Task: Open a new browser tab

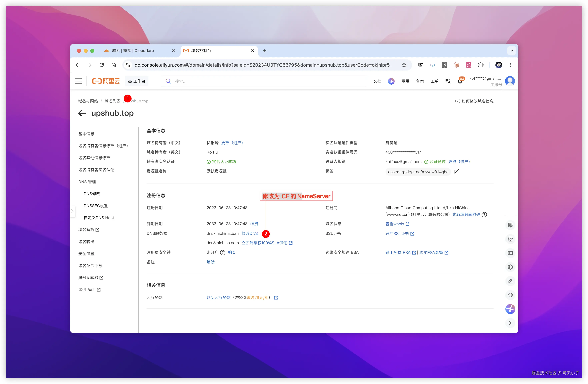Action: point(265,51)
